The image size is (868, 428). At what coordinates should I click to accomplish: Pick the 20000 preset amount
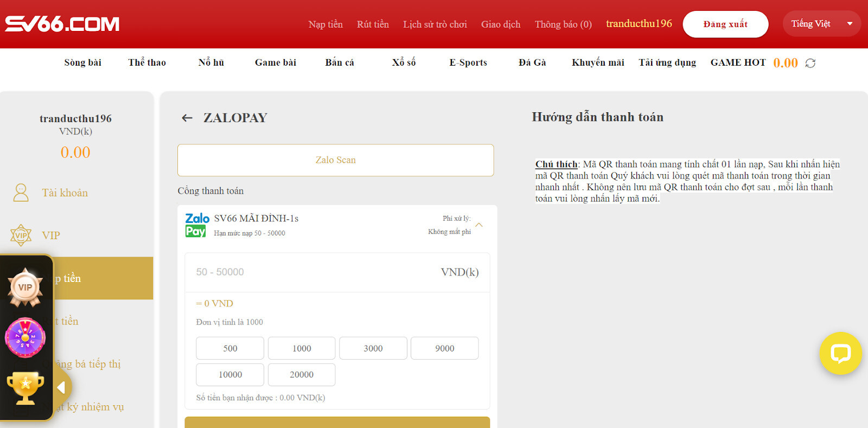(301, 374)
